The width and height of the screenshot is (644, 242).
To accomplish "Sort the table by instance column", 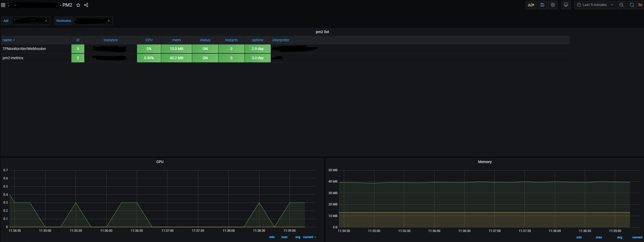I will point(111,40).
